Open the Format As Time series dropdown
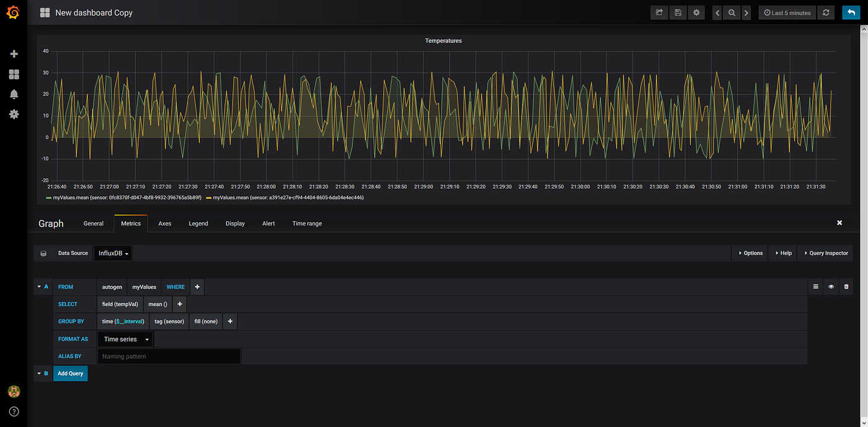The width and height of the screenshot is (868, 427). (125, 339)
